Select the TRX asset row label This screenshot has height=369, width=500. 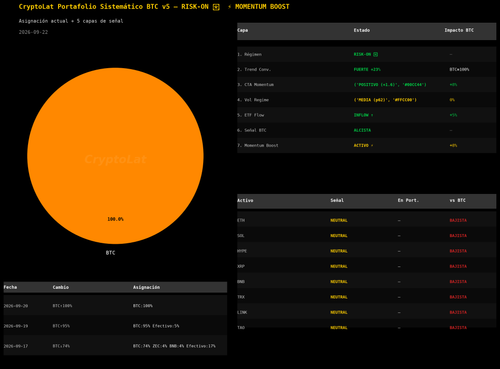click(241, 297)
